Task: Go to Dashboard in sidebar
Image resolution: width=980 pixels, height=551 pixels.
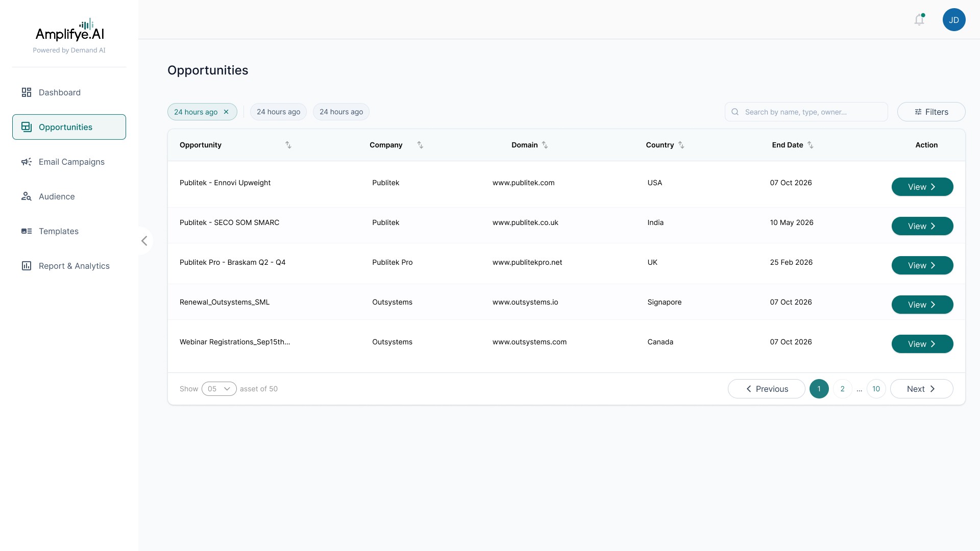Action: coord(59,92)
